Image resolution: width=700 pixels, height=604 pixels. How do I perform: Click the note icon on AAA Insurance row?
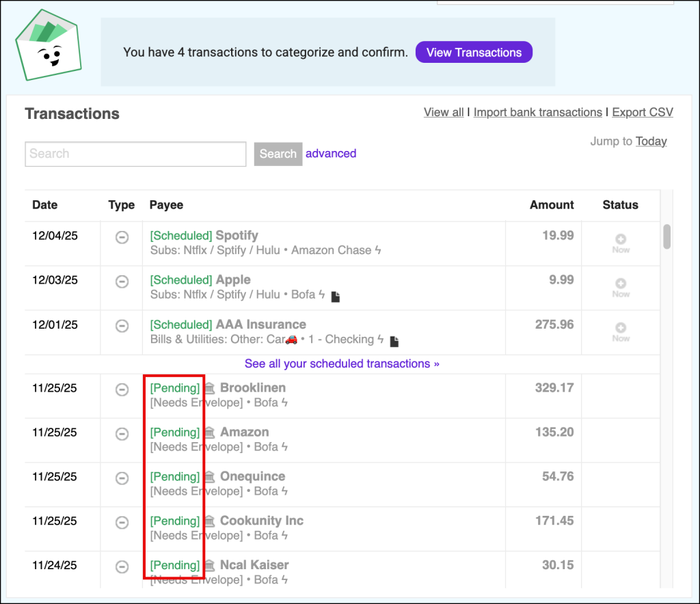(x=394, y=340)
